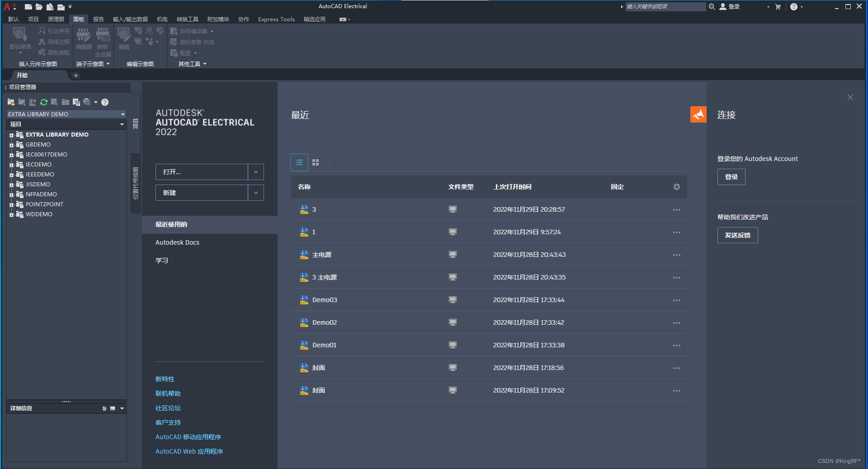Open the dropdown arrow next to 打开...

(256, 172)
